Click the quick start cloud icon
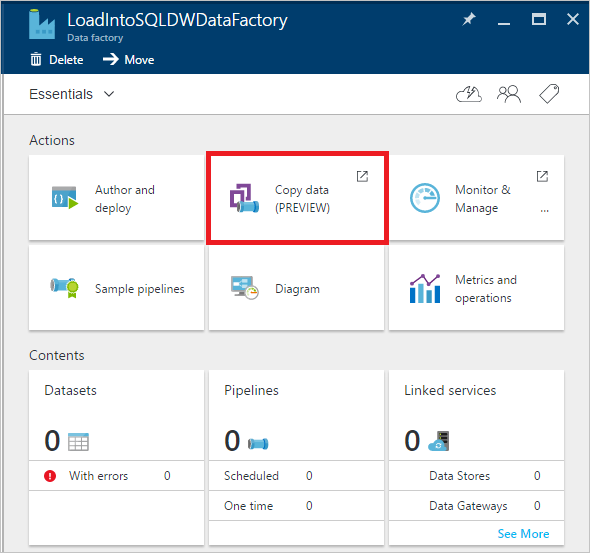Viewport: 590px width, 553px height. [x=468, y=94]
